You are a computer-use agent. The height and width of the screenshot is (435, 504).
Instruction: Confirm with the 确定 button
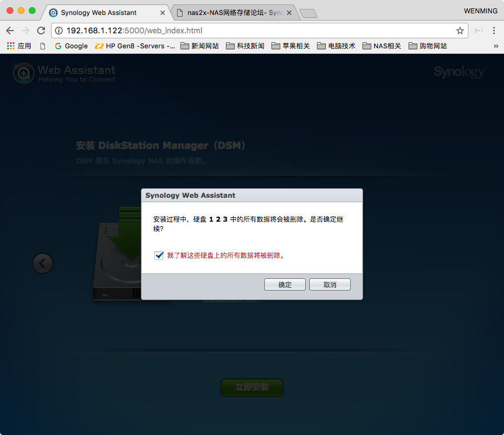(x=285, y=284)
